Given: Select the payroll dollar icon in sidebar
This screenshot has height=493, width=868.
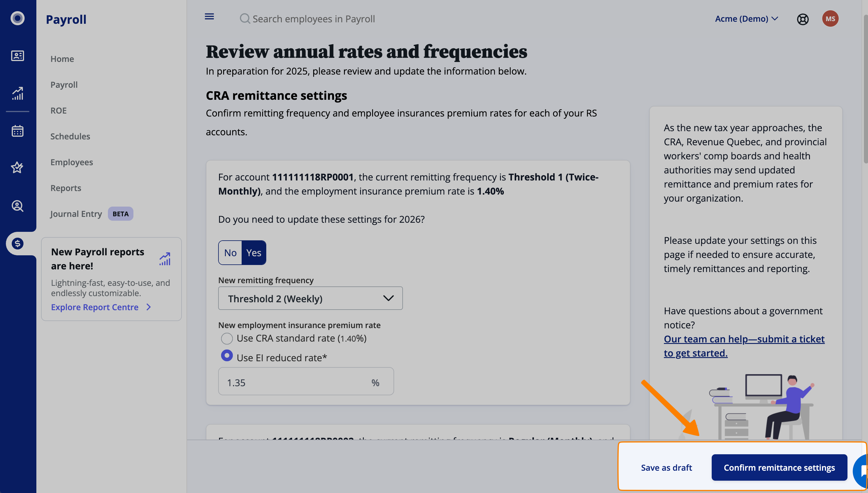Looking at the screenshot, I should (x=18, y=244).
